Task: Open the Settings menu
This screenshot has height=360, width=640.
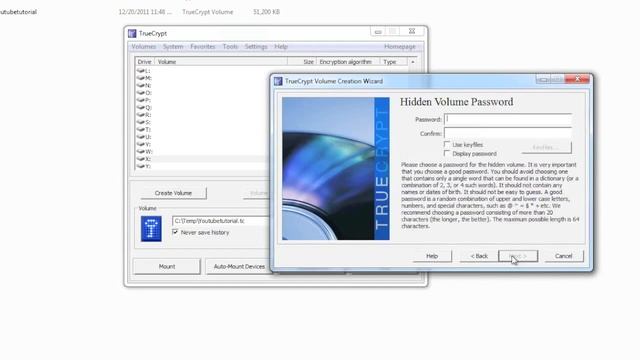Action: 256,47
